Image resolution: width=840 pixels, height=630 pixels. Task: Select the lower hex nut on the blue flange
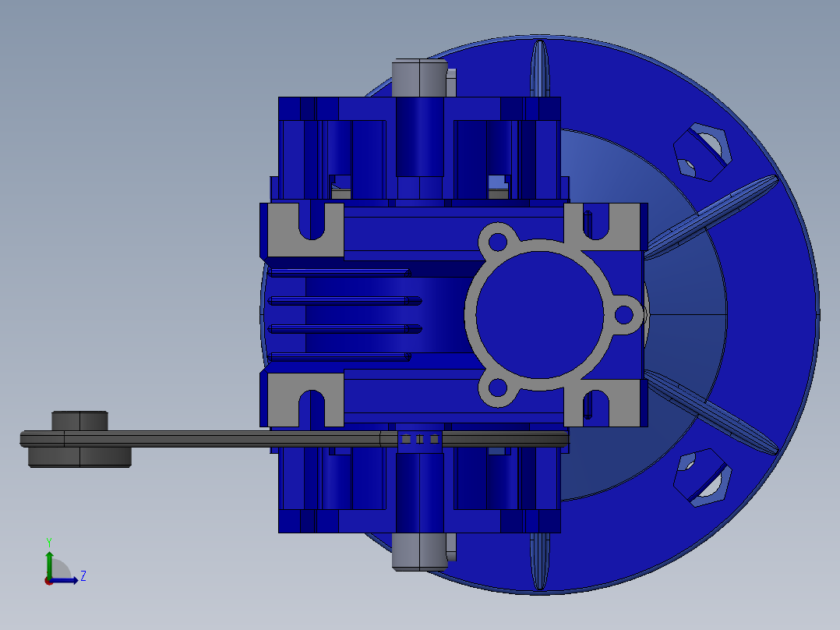tap(702, 478)
